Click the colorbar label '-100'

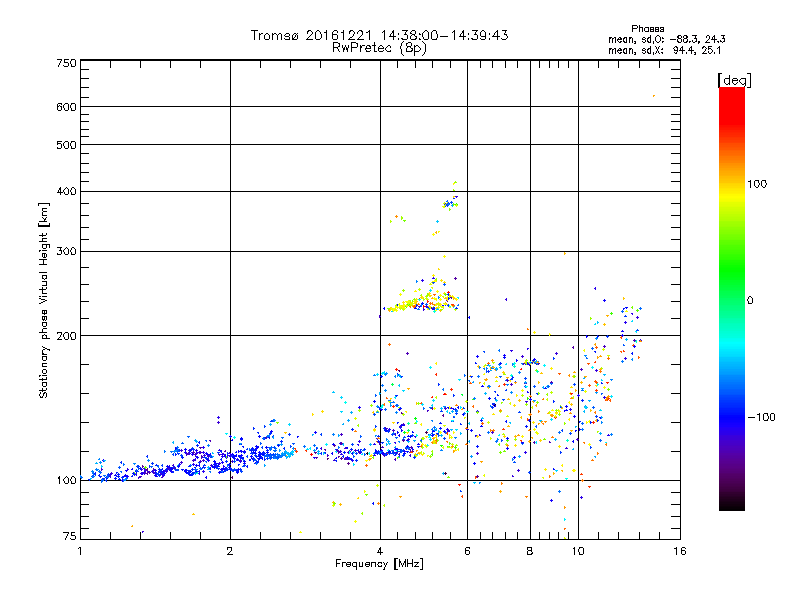point(761,417)
